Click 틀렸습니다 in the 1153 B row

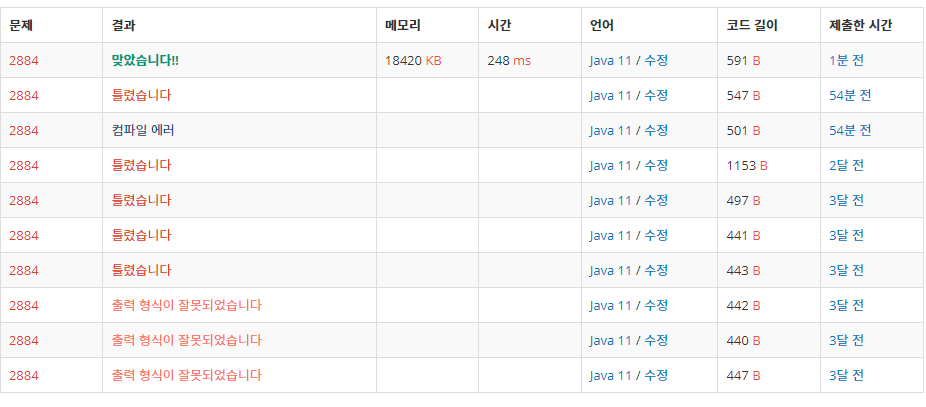tap(142, 165)
